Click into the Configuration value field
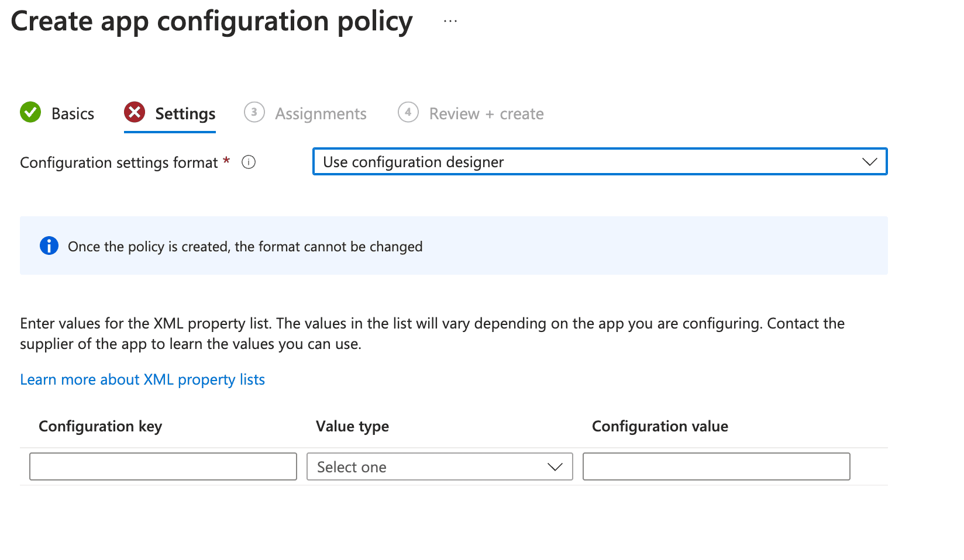The width and height of the screenshot is (964, 560). [716, 467]
